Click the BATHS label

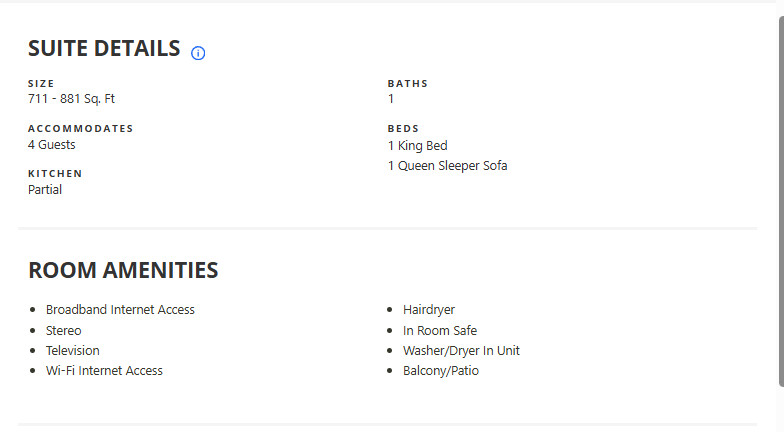(408, 84)
